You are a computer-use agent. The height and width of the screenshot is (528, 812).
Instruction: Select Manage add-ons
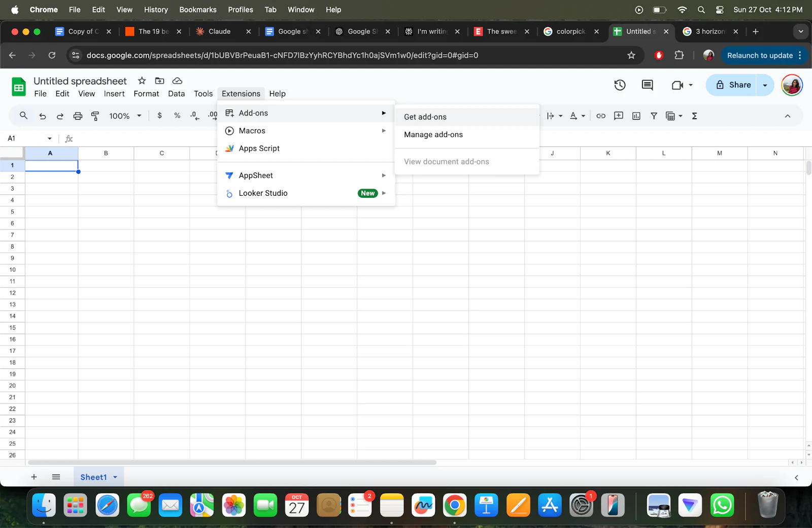click(x=467, y=134)
